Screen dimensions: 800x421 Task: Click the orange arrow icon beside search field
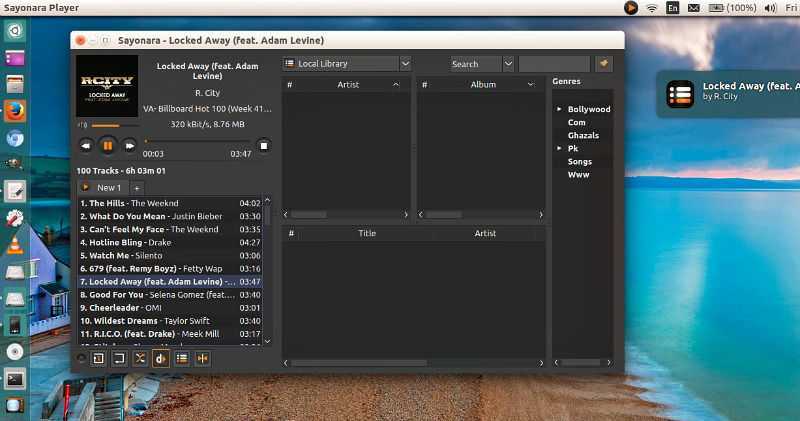click(604, 64)
